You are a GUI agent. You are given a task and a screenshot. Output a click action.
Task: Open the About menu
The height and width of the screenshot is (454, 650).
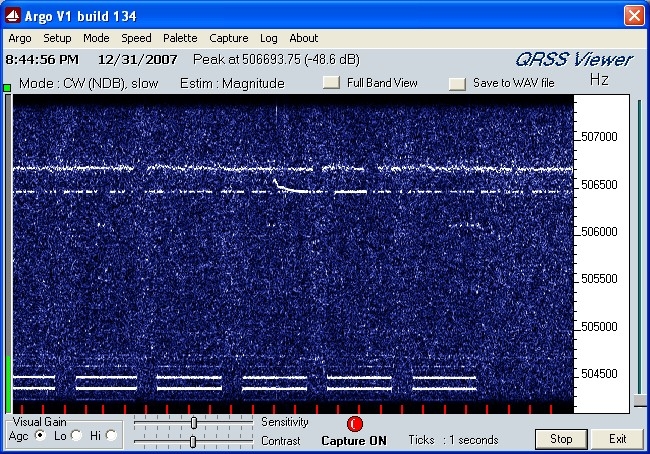303,38
